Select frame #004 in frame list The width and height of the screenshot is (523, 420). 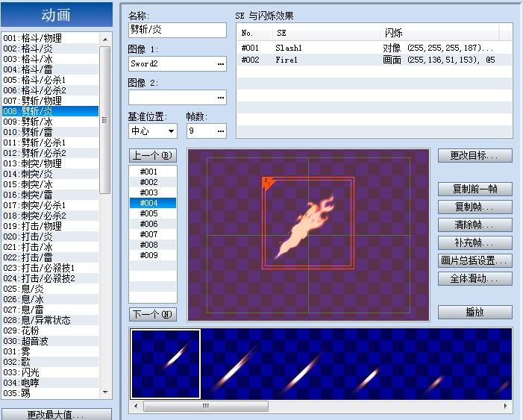point(153,203)
